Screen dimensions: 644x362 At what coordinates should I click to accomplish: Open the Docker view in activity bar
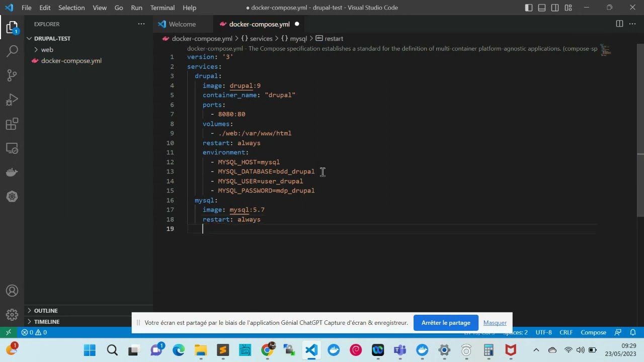(12, 172)
